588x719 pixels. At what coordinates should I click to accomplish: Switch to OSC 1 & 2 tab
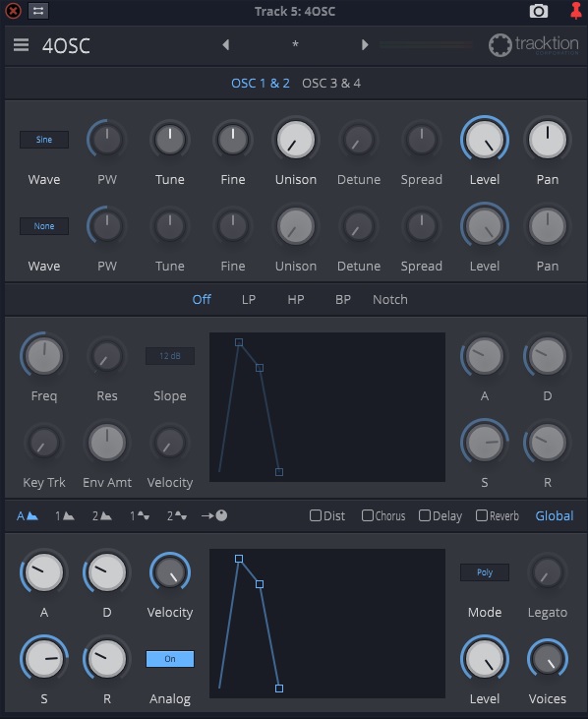(x=261, y=83)
